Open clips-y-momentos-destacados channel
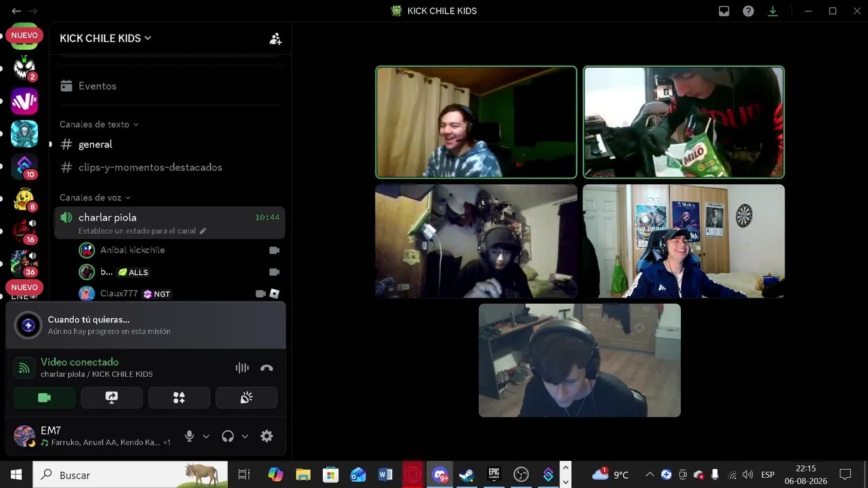 pyautogui.click(x=170, y=167)
